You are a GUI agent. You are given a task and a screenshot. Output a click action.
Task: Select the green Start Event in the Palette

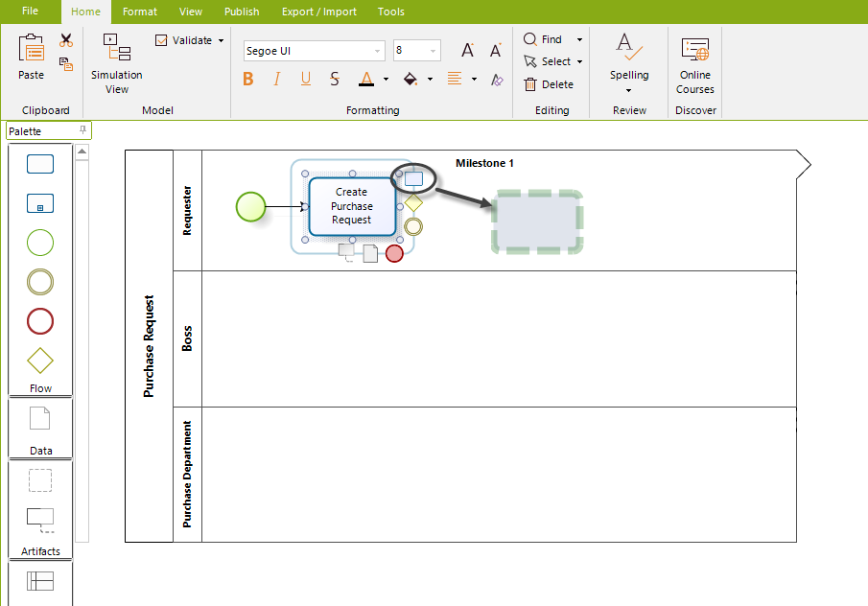(x=40, y=243)
